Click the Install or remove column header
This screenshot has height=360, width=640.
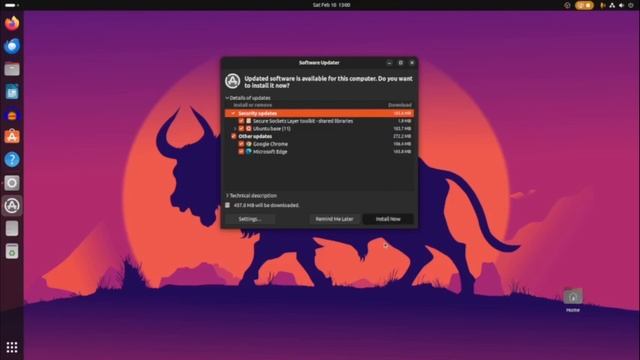253,105
